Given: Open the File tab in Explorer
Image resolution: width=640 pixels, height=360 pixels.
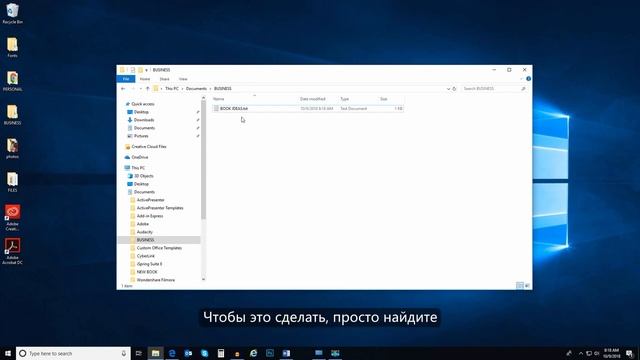Looking at the screenshot, I should [x=126, y=79].
